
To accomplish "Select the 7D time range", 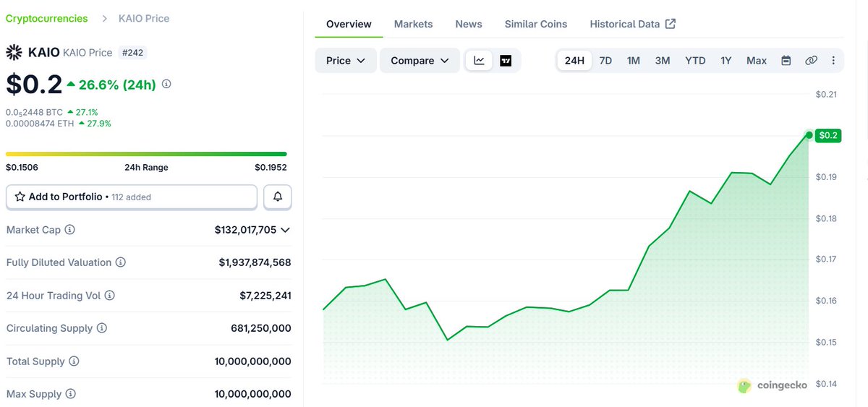I will [605, 61].
